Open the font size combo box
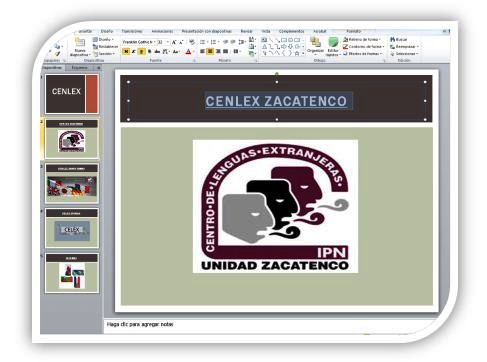The height and width of the screenshot is (362, 487). point(163,42)
